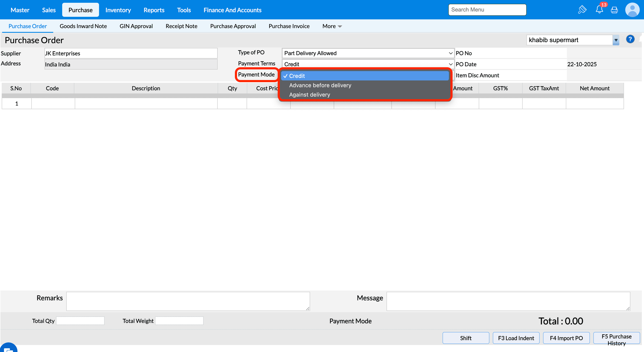Click the F5 Purchase History button
Screen dimensions: 644x352
coord(616,339)
